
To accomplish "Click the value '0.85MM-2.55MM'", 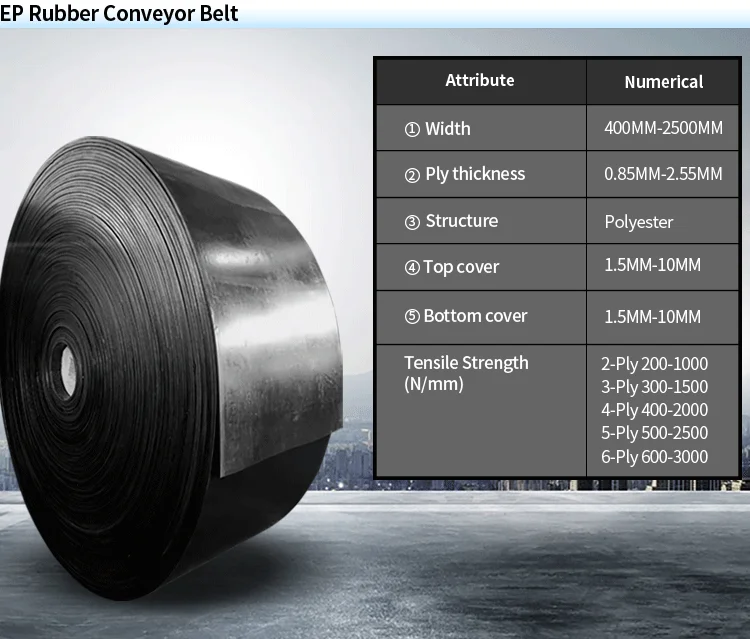I will point(663,174).
